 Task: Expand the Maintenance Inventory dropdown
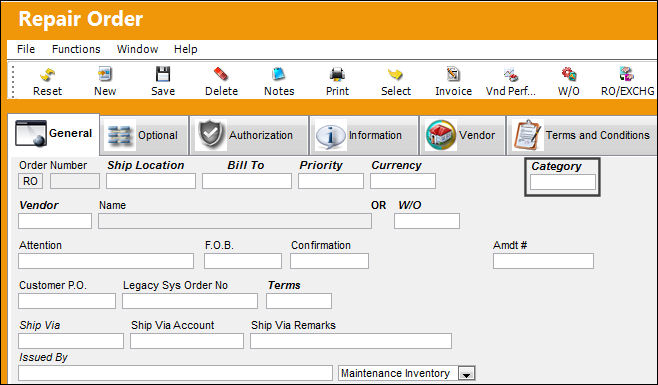(x=466, y=373)
